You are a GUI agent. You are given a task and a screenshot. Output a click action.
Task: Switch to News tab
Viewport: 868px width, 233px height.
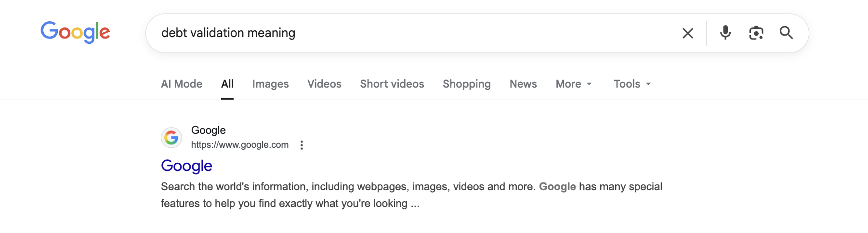523,84
